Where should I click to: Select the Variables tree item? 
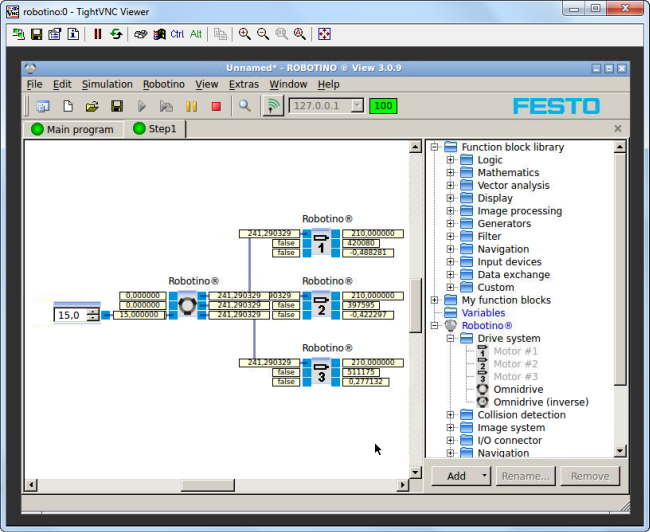pos(483,313)
